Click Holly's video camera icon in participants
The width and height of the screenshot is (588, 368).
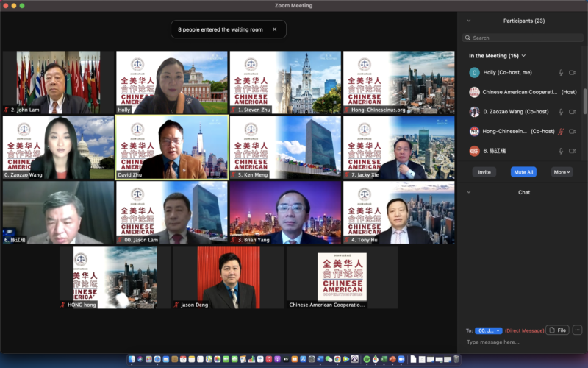(x=573, y=73)
